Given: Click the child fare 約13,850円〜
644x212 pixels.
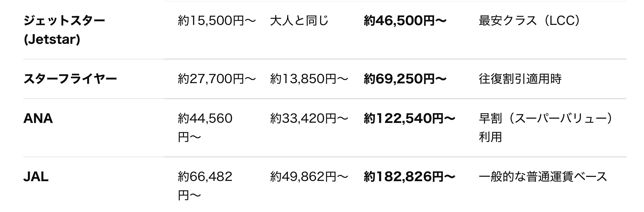Looking at the screenshot, I should pyautogui.click(x=309, y=79).
